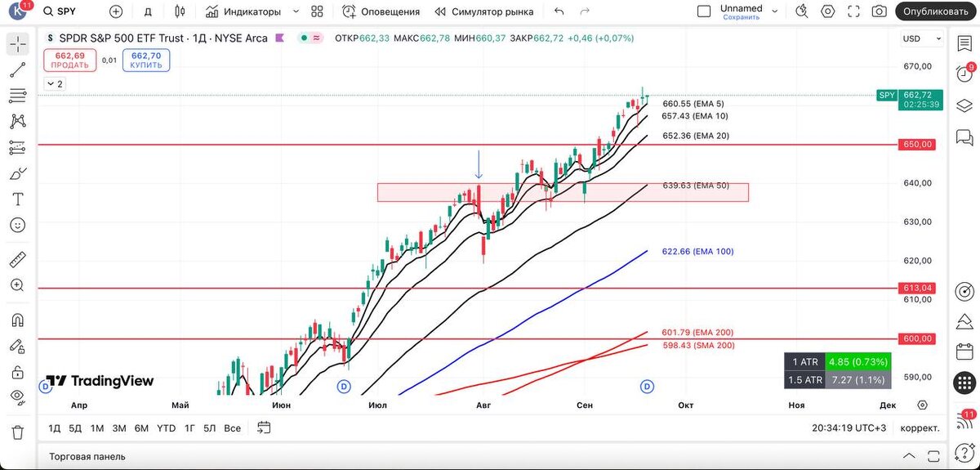Expand the indicators favorites dropdown arrow
The width and height of the screenshot is (980, 470).
tap(296, 11)
